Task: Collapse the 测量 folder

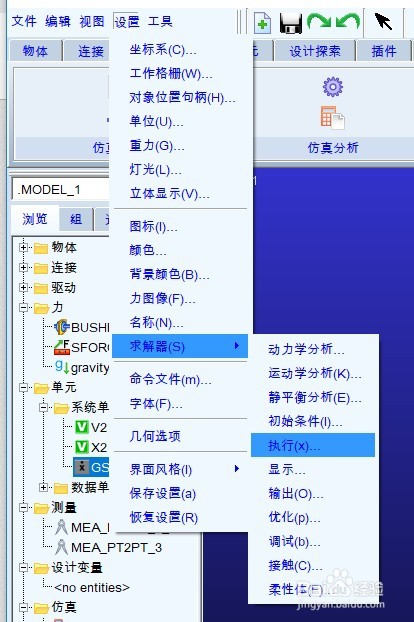Action: point(23,507)
